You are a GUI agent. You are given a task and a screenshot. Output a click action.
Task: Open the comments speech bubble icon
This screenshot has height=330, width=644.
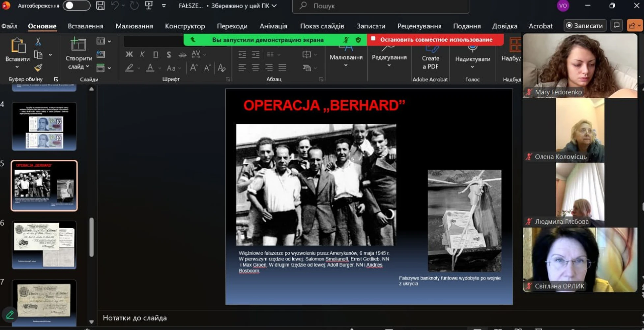coord(616,25)
